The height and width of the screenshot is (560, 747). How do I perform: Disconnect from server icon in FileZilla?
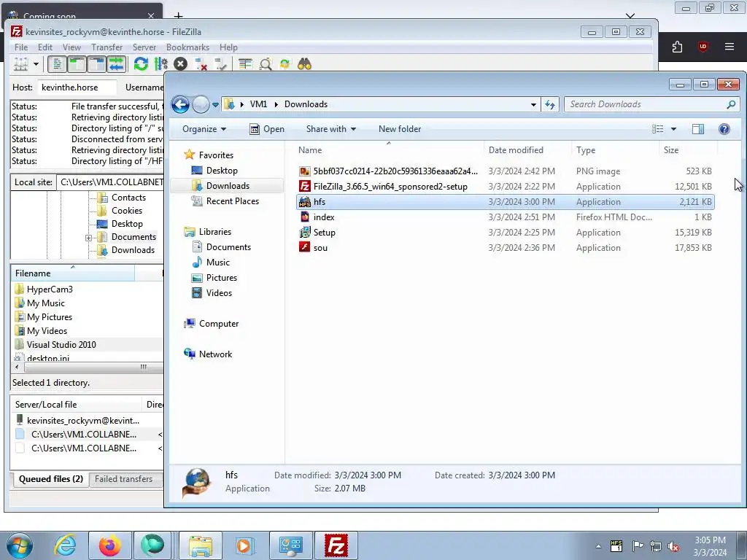[201, 64]
